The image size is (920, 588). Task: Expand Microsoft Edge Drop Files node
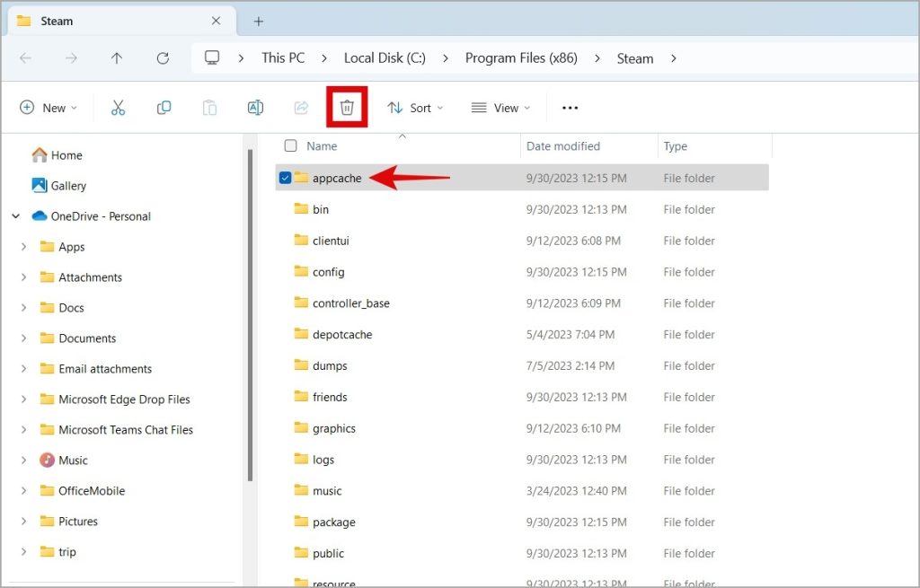click(23, 399)
